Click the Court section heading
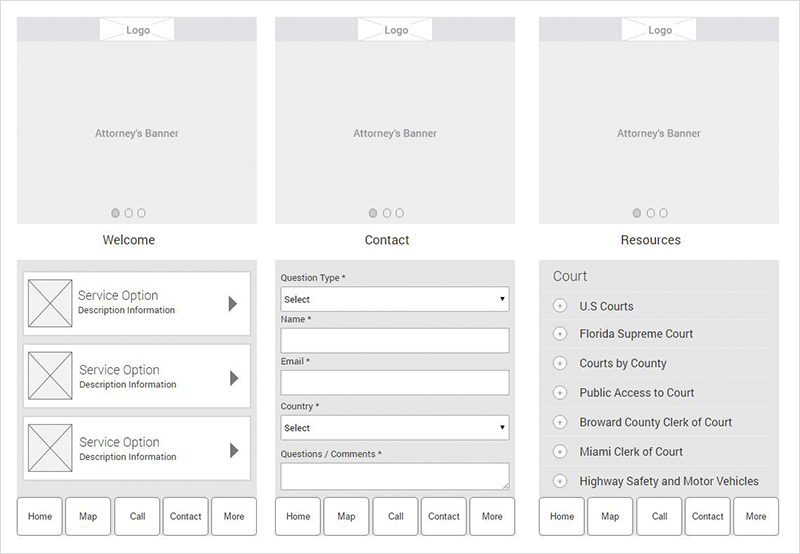Viewport: 800px width, 554px height. (x=570, y=276)
